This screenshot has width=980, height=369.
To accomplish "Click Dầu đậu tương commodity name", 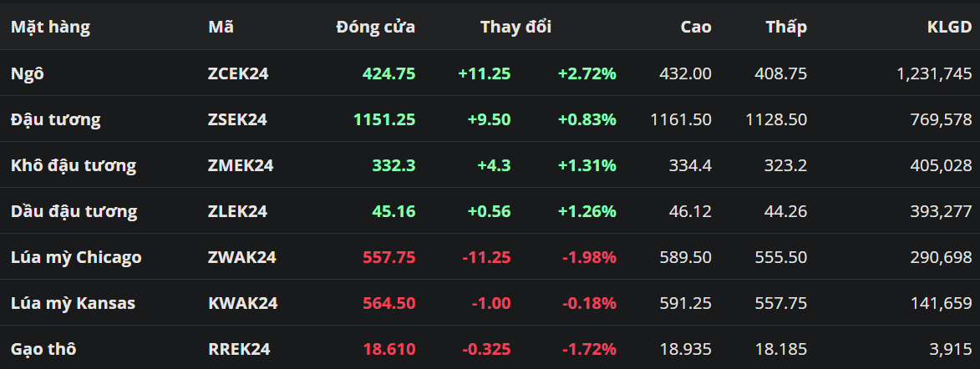I will point(74,211).
